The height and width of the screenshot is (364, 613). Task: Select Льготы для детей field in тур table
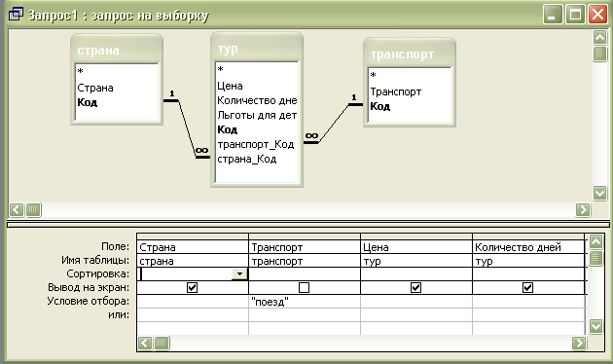coord(257,115)
